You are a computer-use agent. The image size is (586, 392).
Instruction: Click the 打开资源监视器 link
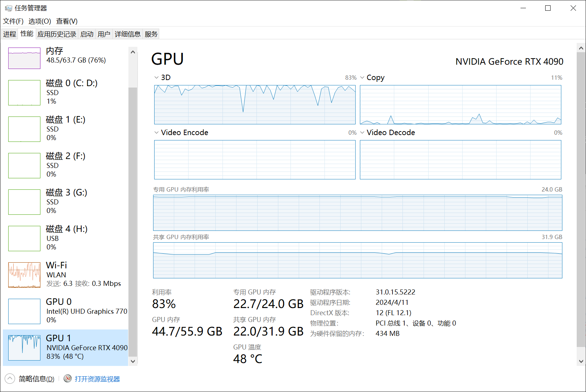(x=97, y=379)
